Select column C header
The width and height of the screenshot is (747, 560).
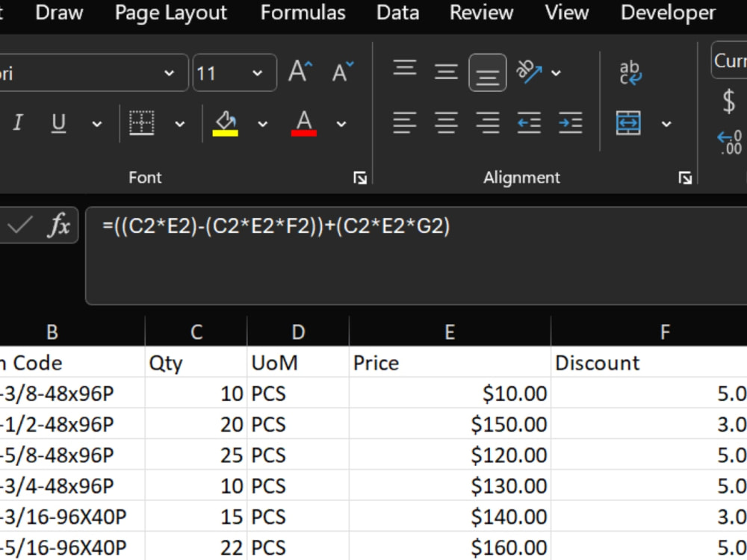196,332
